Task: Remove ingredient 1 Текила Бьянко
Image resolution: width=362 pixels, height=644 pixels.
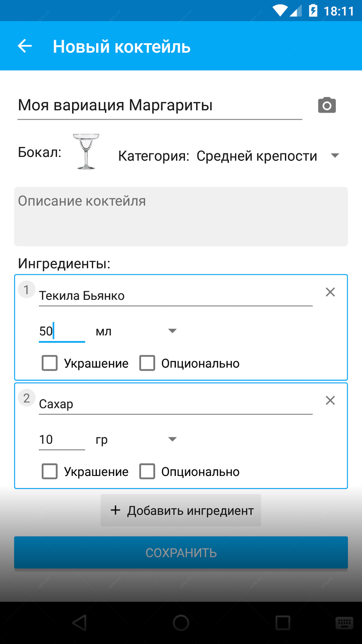Action: click(x=330, y=292)
